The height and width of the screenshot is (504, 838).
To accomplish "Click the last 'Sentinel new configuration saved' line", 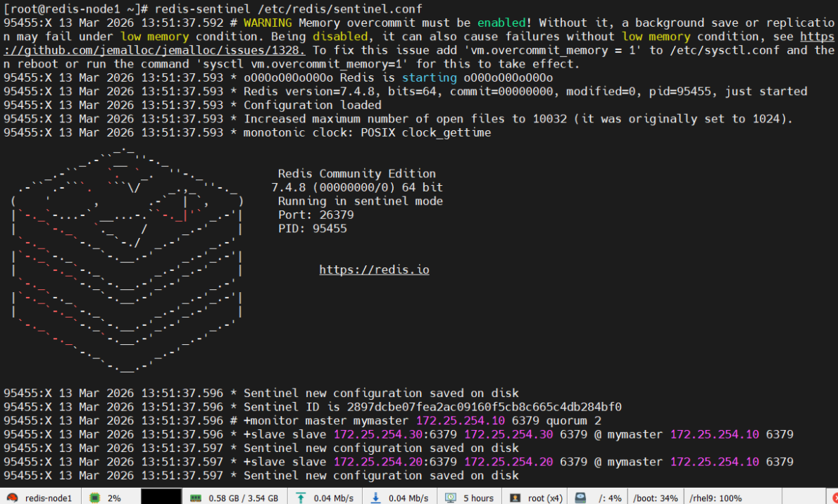I will click(x=261, y=476).
